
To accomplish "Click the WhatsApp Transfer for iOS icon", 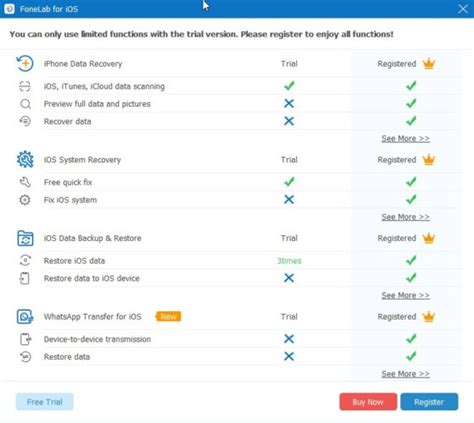I will click(x=25, y=316).
